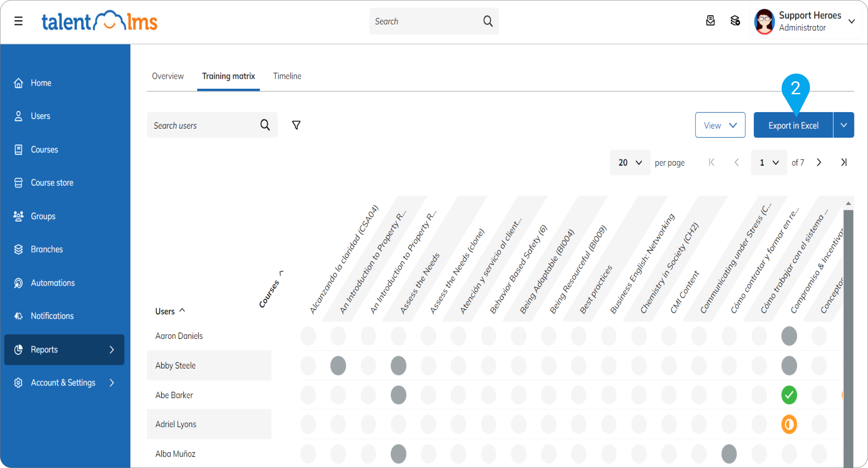
Task: Click the hamburger menu icon
Action: [x=18, y=21]
